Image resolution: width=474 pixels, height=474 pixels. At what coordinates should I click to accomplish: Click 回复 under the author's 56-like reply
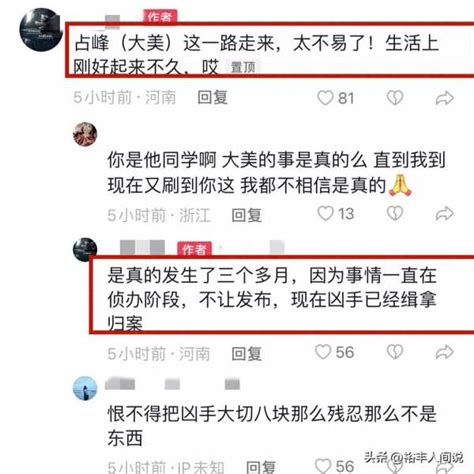[x=247, y=353]
